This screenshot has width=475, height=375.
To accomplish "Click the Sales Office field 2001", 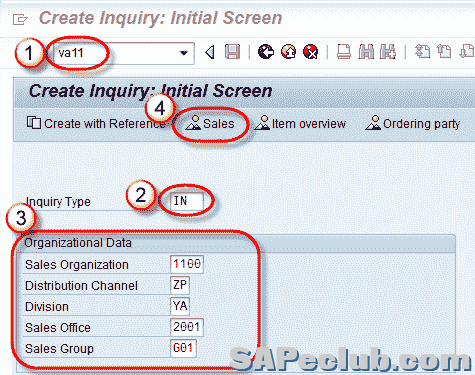I will pos(187,327).
